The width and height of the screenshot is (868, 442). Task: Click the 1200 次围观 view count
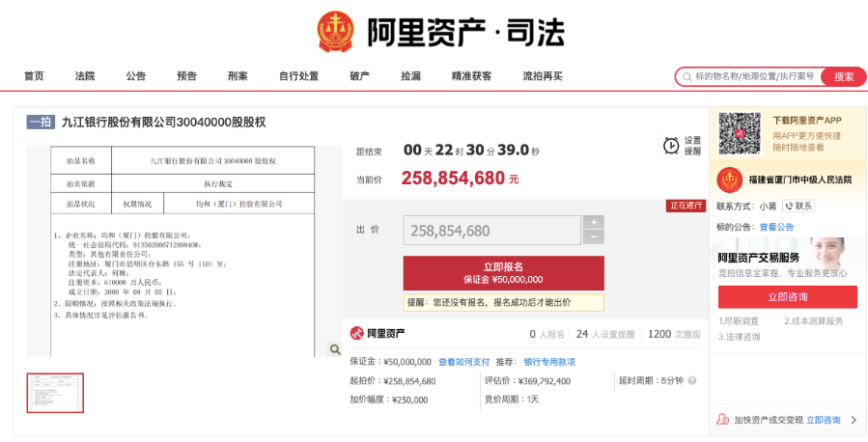[674, 334]
